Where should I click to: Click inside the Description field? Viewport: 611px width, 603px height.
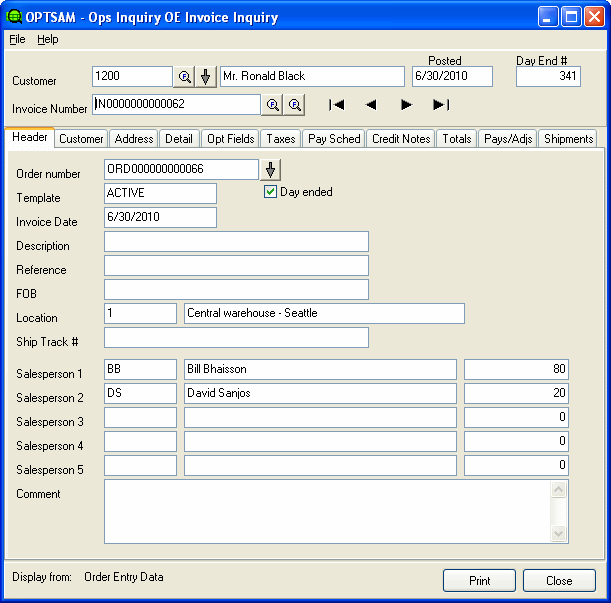(236, 242)
